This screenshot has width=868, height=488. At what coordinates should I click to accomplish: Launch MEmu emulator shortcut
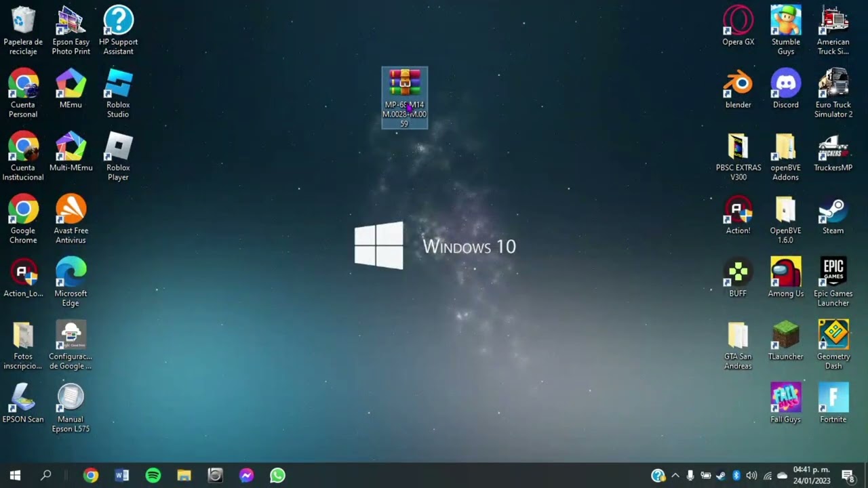(x=71, y=89)
